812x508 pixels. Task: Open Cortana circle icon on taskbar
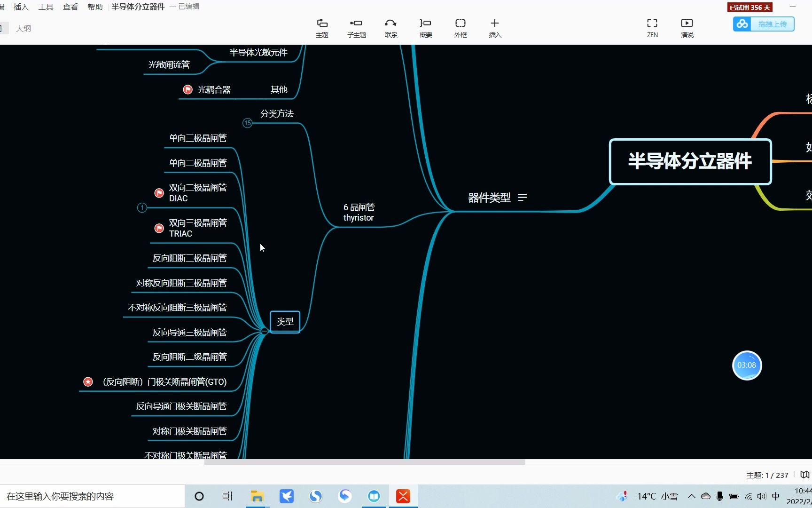(x=199, y=496)
